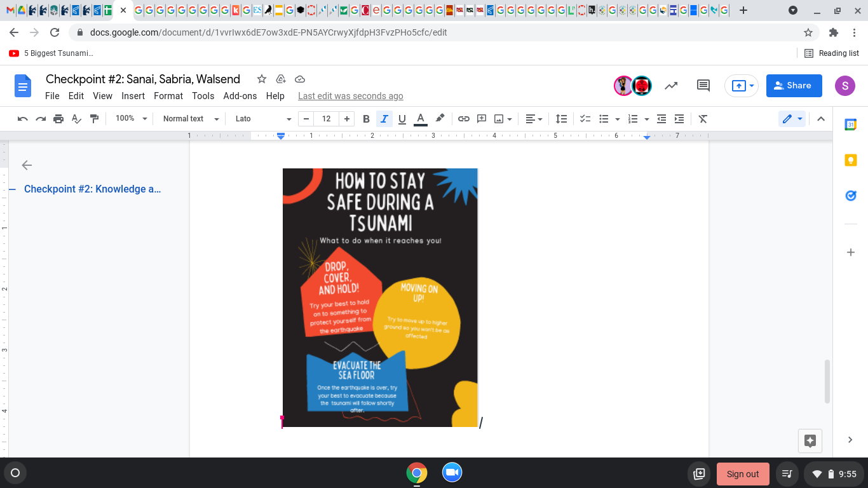Screen dimensions: 868x488
Task: Open comment history icon
Action: point(703,86)
